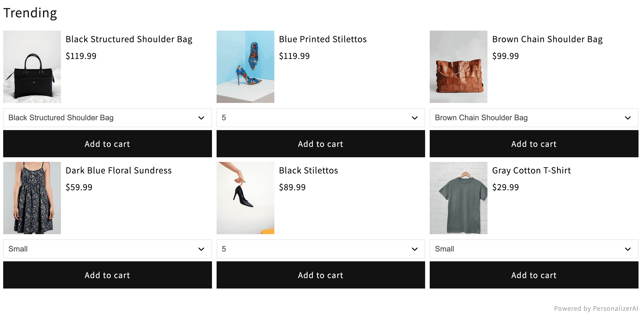Add the Black Structured Shoulder Bag to cart
Image resolution: width=644 pixels, height=318 pixels.
107,144
